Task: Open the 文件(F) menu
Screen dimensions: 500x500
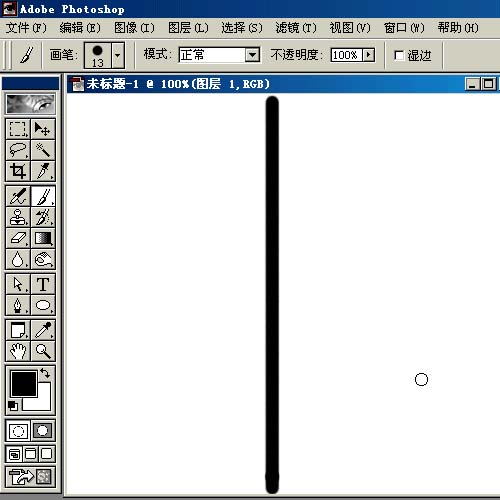Action: tap(26, 28)
